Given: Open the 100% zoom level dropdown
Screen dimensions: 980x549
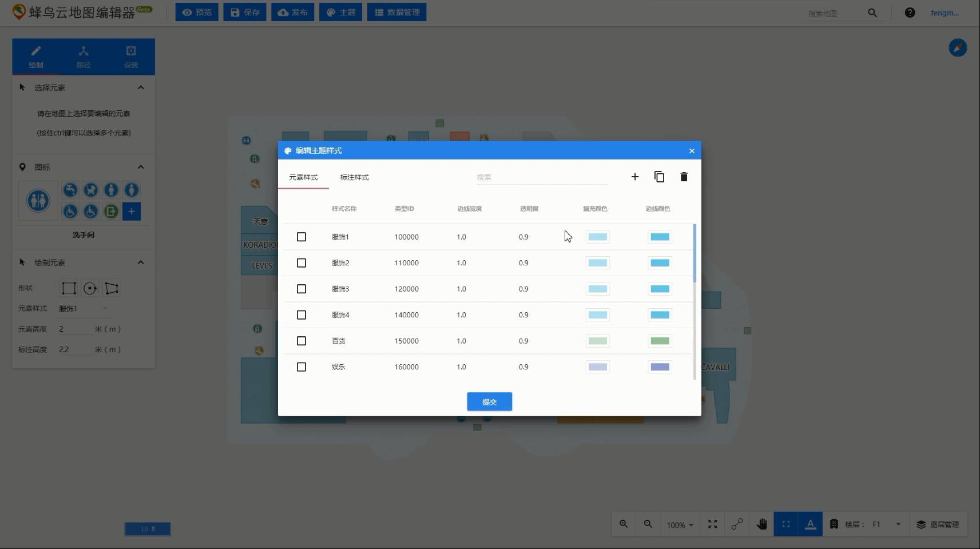Looking at the screenshot, I should coord(680,524).
